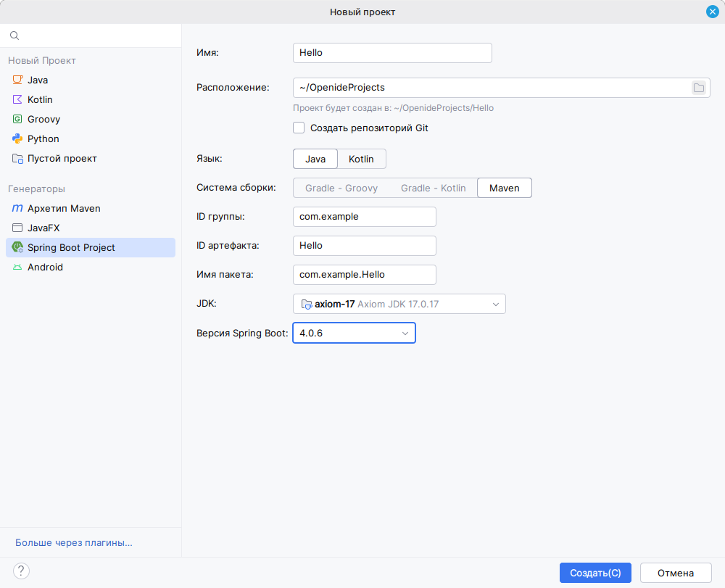Click hint 'Проект будет создан в: ~/OpenideProjects/Hello'
This screenshot has width=725, height=588.
[393, 108]
